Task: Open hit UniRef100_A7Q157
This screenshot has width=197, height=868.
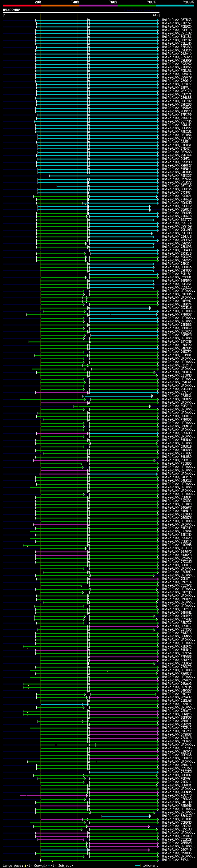Action: click(x=177, y=23)
